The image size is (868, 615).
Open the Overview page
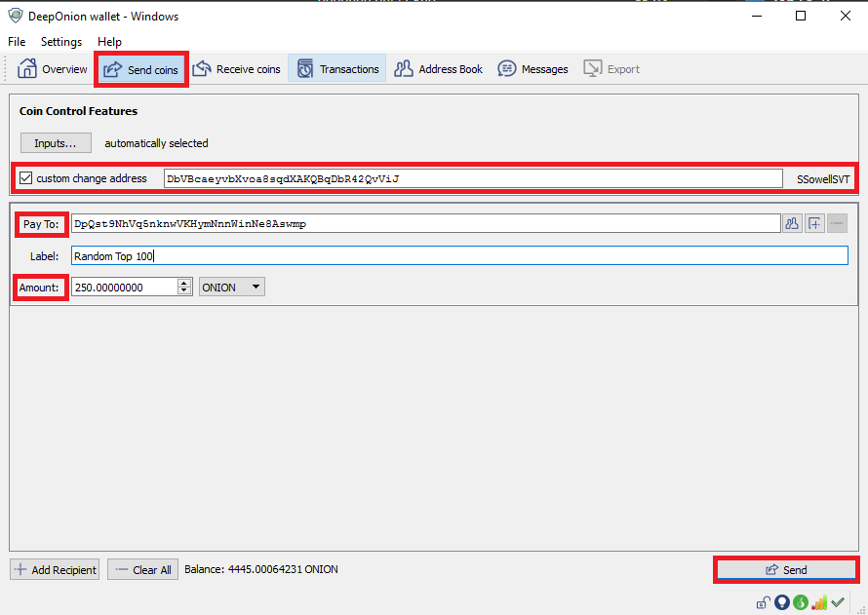click(53, 69)
